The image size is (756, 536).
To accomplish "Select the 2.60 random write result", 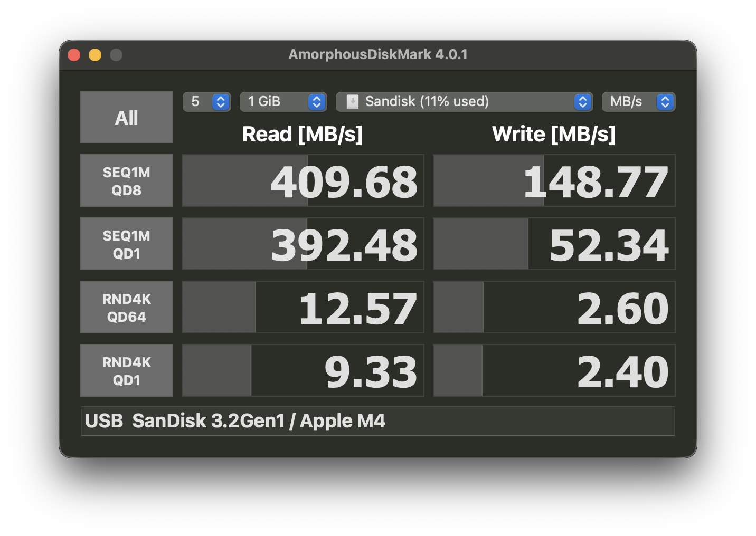I will [x=554, y=307].
